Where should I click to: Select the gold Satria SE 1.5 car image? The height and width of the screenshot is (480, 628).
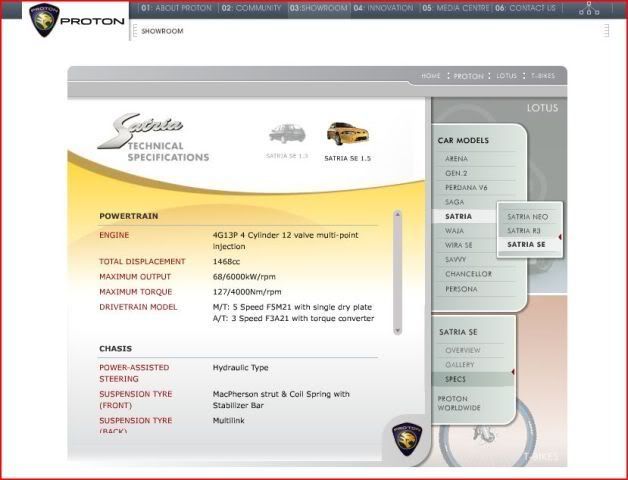tap(342, 134)
